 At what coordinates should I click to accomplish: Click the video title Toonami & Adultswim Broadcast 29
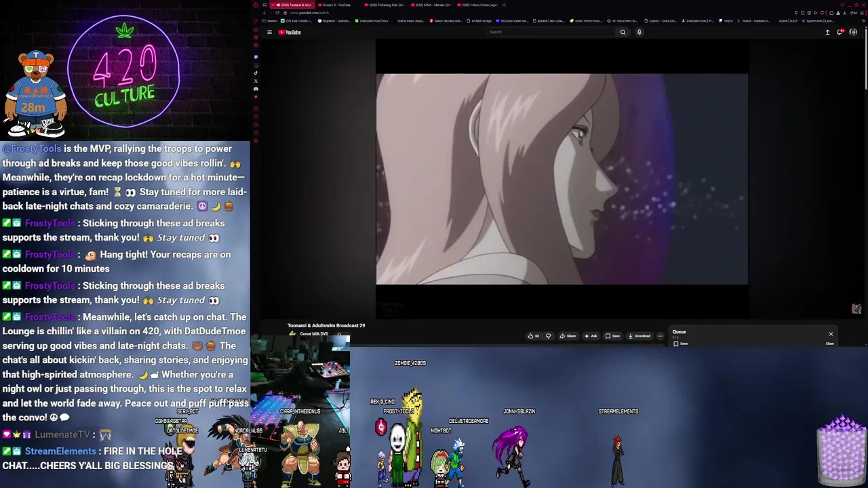(326, 325)
